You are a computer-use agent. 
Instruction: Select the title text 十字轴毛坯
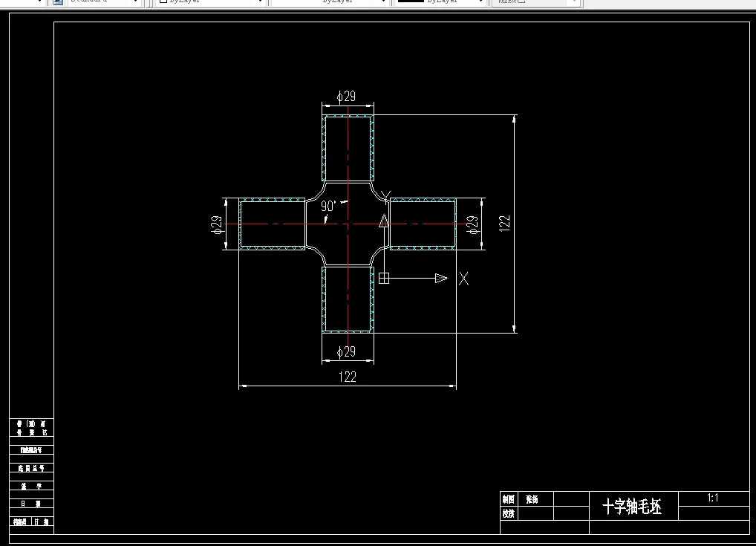click(x=632, y=507)
